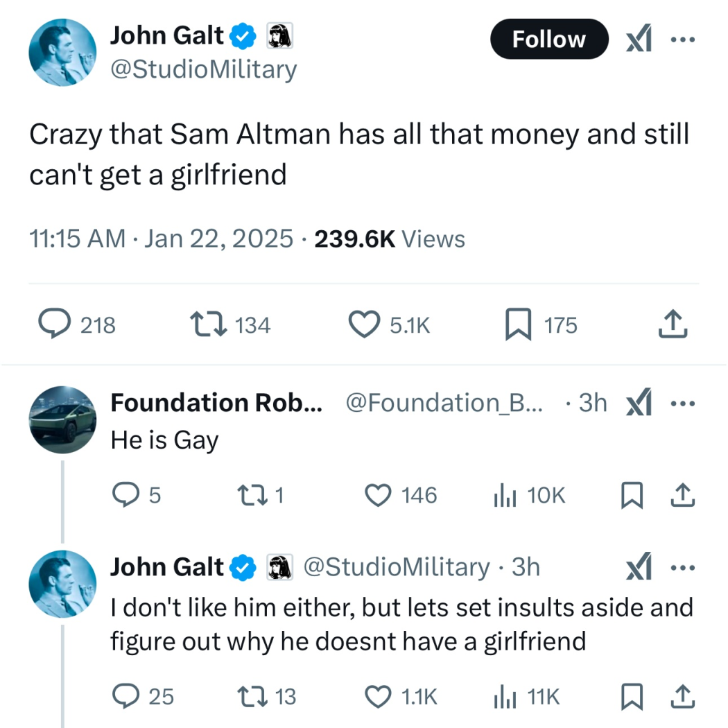728x728 pixels.
Task: Open more options on Foundation Rob reply
Action: [x=682, y=403]
